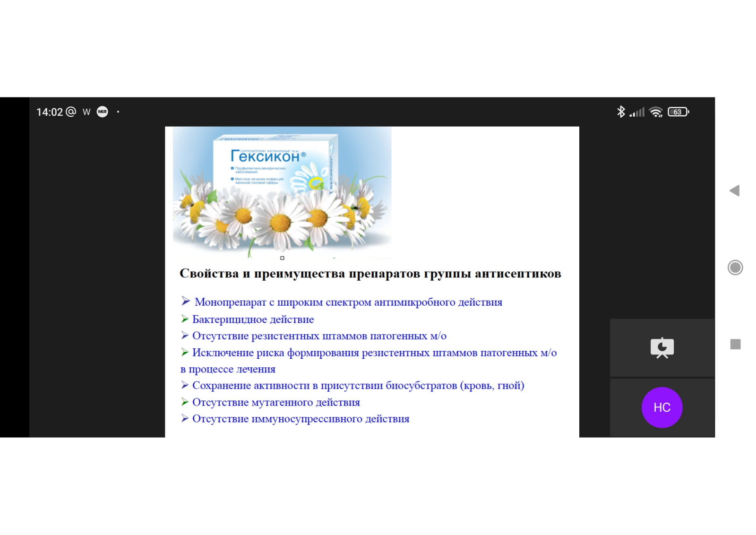The width and height of the screenshot is (756, 535).
Task: Tap the battery indicator showing 63
Action: (x=679, y=112)
